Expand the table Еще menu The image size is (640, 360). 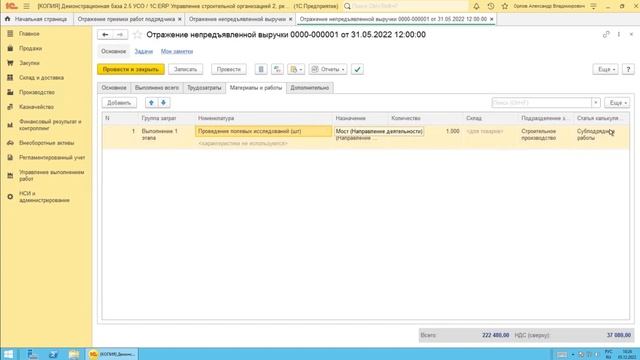617,103
